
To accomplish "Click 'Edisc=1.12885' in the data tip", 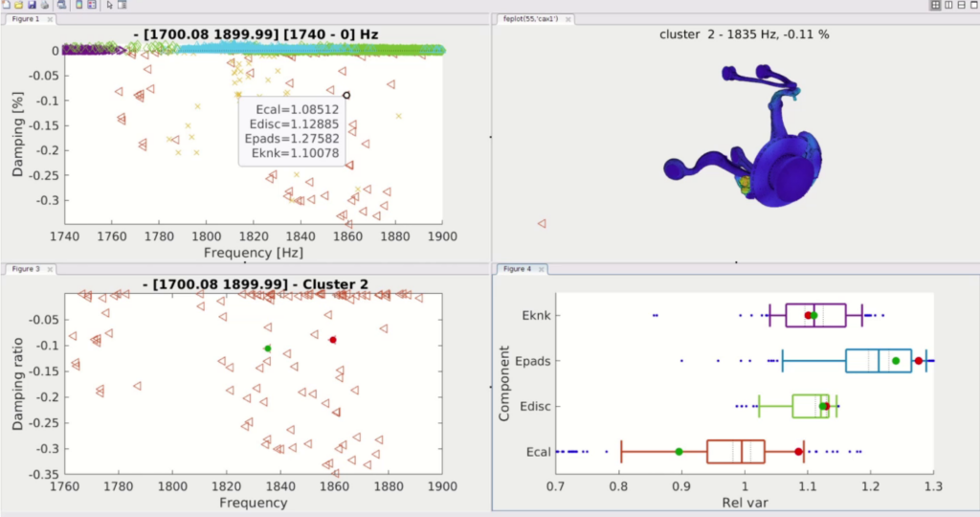I will pyautogui.click(x=294, y=124).
